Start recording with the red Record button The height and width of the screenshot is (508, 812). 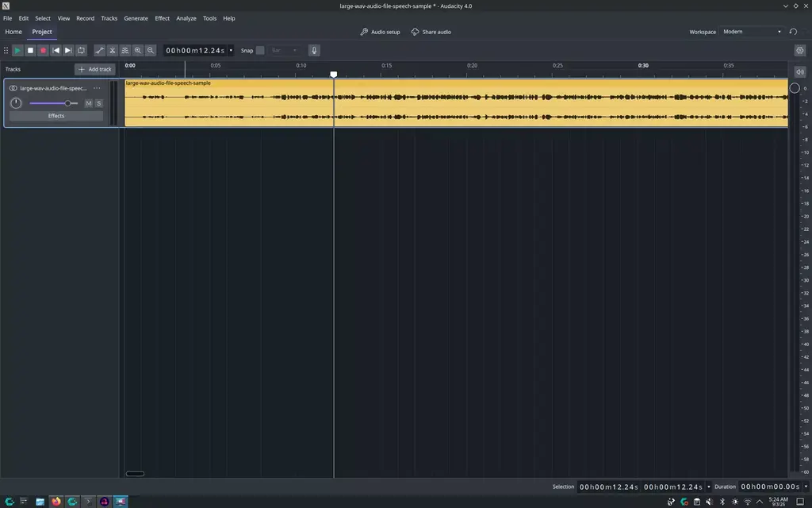(44, 50)
